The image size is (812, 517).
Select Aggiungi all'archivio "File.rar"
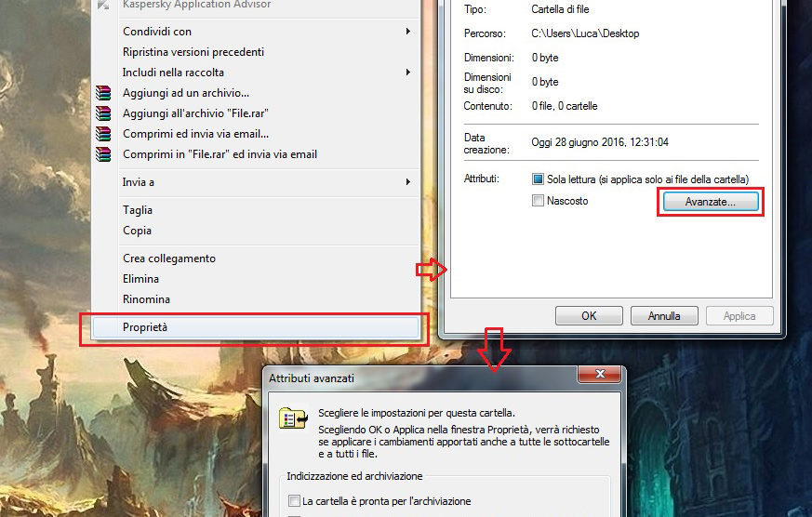[x=255, y=113]
